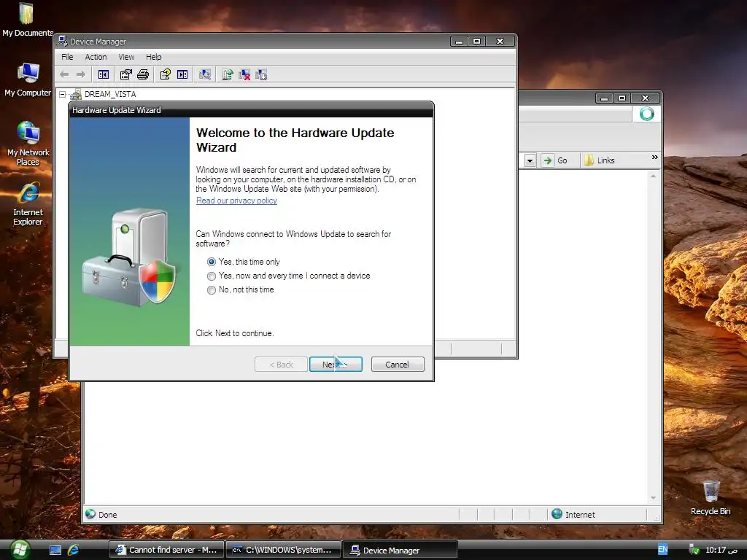Open the Help menu
Screen dimensions: 747x560
[153, 57]
